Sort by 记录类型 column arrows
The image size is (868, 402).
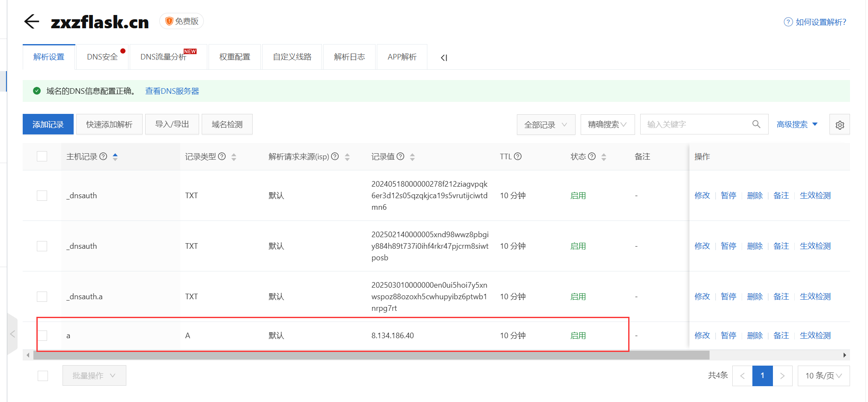tap(234, 157)
